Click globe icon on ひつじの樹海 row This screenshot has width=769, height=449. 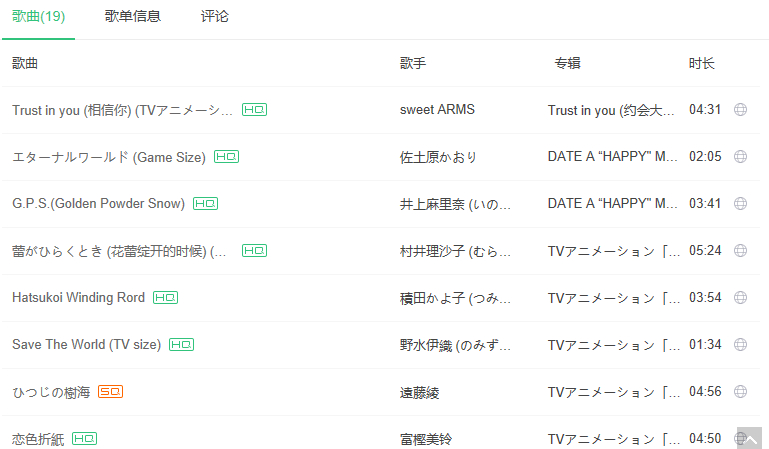[741, 392]
